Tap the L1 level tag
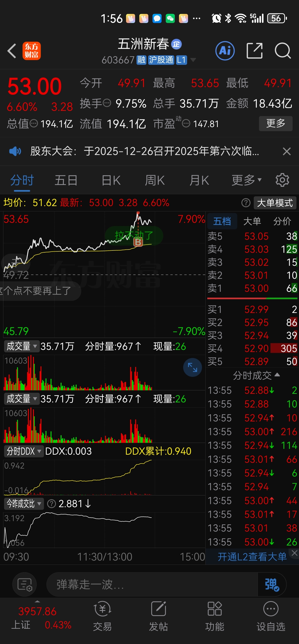This screenshot has width=299, height=644. click(x=181, y=60)
